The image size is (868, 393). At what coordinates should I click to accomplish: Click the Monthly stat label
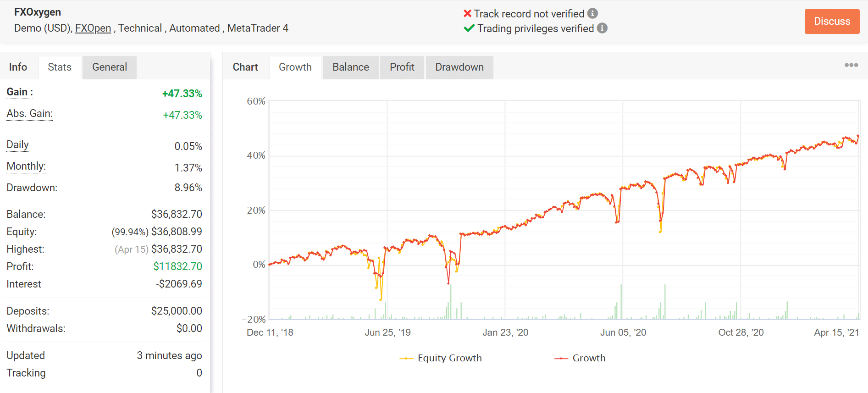[x=26, y=166]
